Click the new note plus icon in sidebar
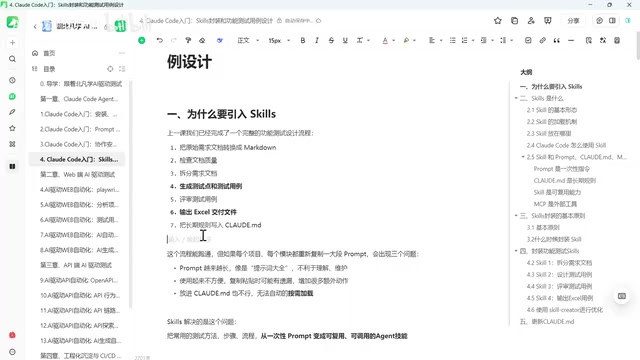The height and width of the screenshot is (360, 640). 12,42
